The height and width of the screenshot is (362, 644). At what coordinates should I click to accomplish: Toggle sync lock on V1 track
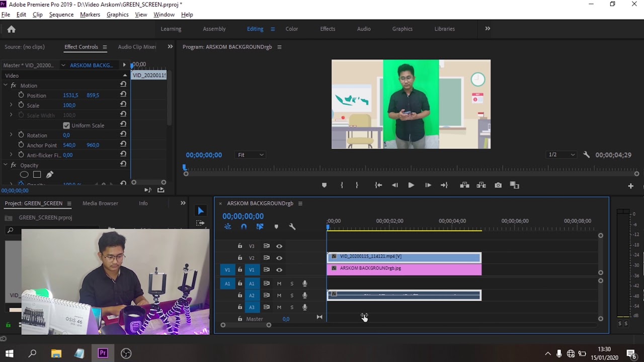pos(267,270)
